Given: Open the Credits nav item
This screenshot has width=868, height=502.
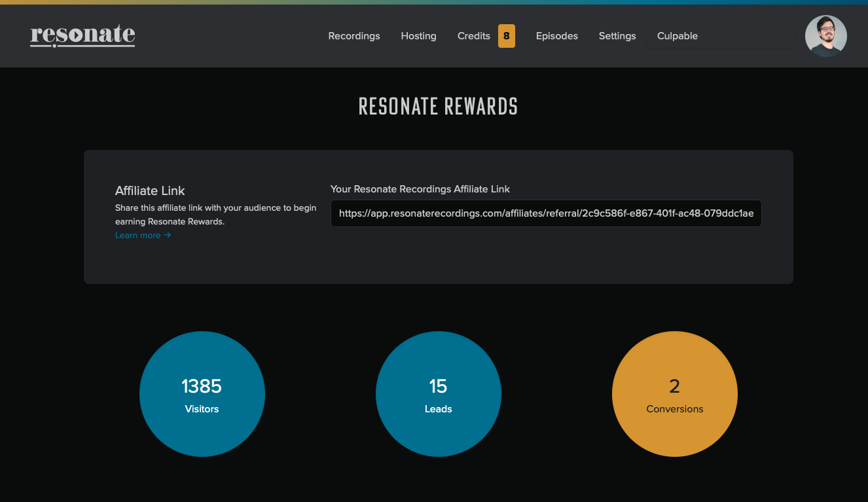Looking at the screenshot, I should tap(474, 36).
